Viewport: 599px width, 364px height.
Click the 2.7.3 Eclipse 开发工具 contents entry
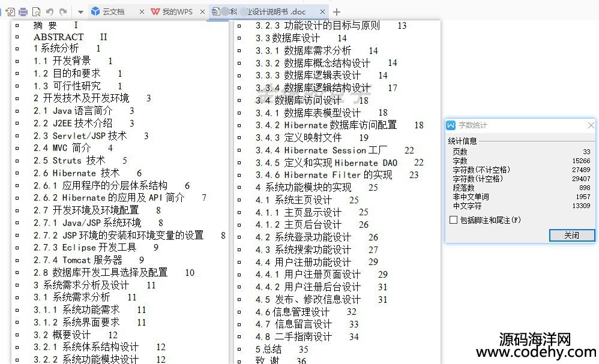tap(93, 247)
